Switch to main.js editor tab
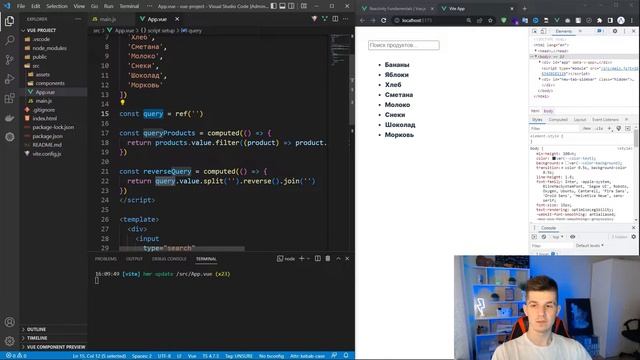Screen dimensions: 640x360 (108, 19)
